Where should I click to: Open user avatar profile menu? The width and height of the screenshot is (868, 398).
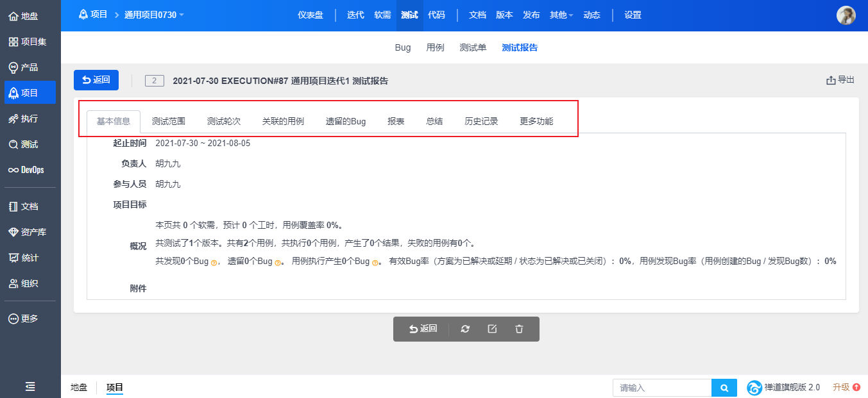(x=846, y=15)
